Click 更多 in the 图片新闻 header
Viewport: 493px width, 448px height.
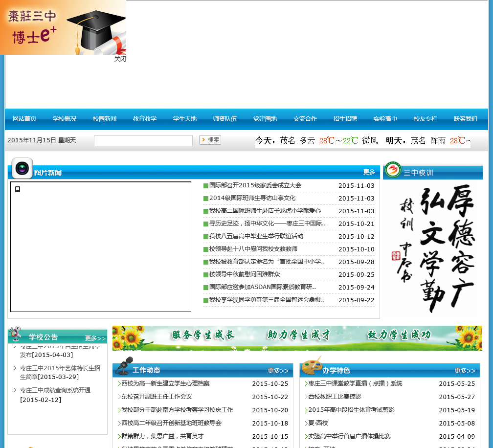[369, 172]
